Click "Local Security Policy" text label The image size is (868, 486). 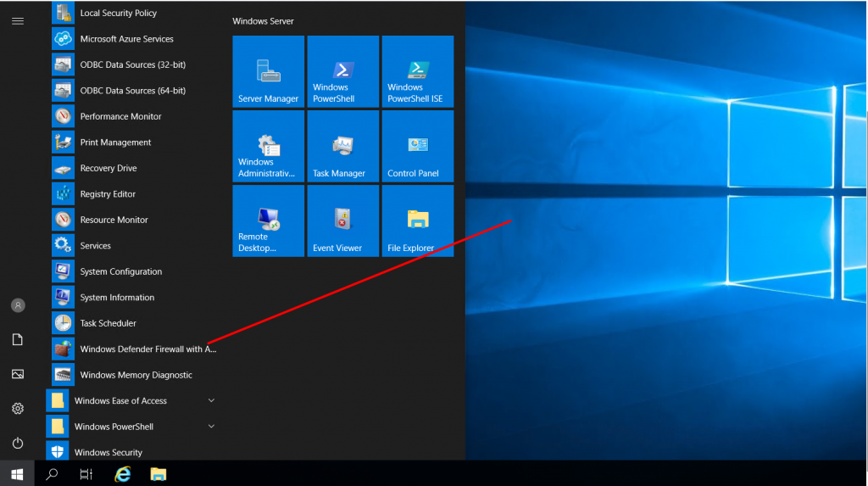(119, 13)
